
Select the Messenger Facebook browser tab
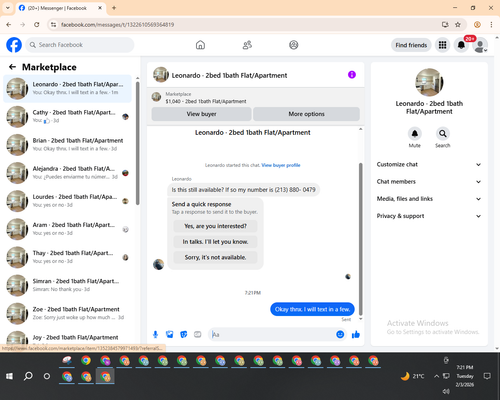[x=61, y=8]
